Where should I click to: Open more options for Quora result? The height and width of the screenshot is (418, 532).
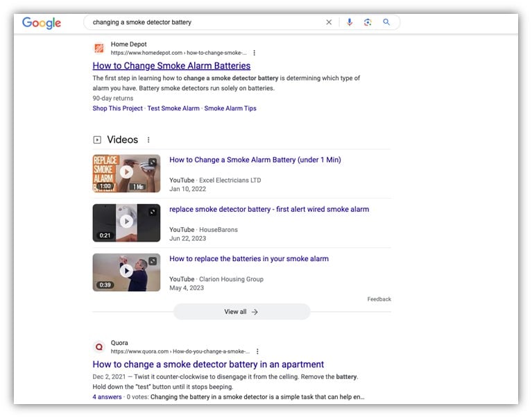pyautogui.click(x=257, y=351)
